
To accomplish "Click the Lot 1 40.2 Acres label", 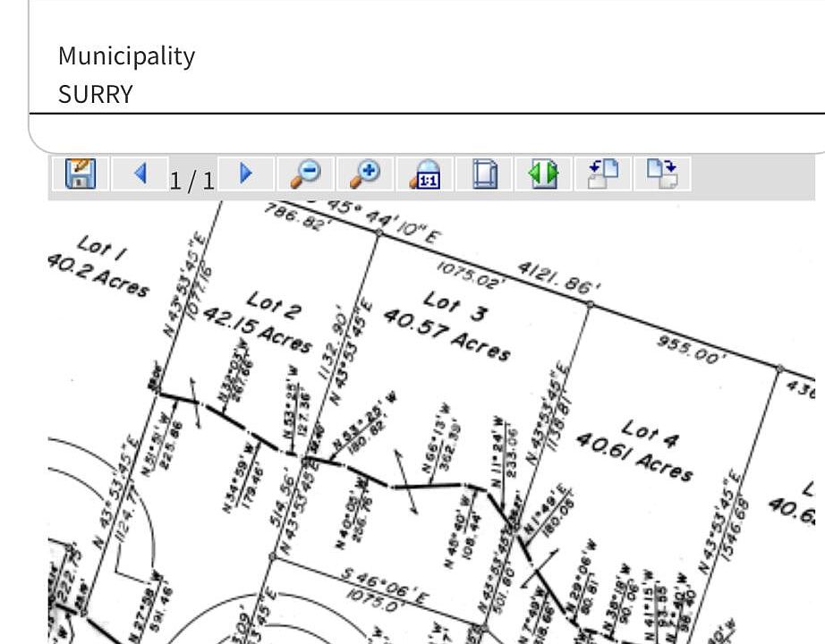I will pos(97,266).
